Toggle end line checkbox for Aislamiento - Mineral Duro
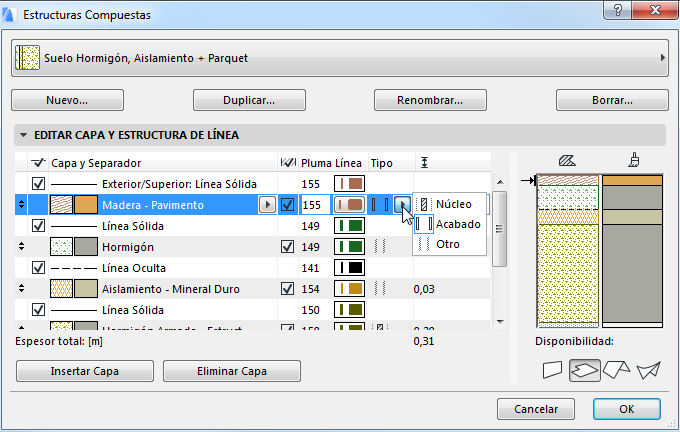 click(x=288, y=289)
